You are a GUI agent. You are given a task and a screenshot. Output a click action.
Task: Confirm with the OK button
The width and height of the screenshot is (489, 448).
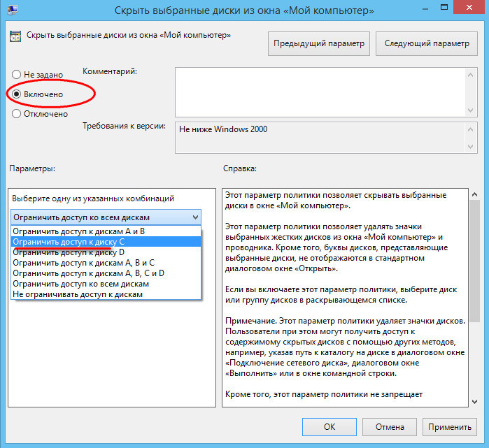(x=329, y=426)
